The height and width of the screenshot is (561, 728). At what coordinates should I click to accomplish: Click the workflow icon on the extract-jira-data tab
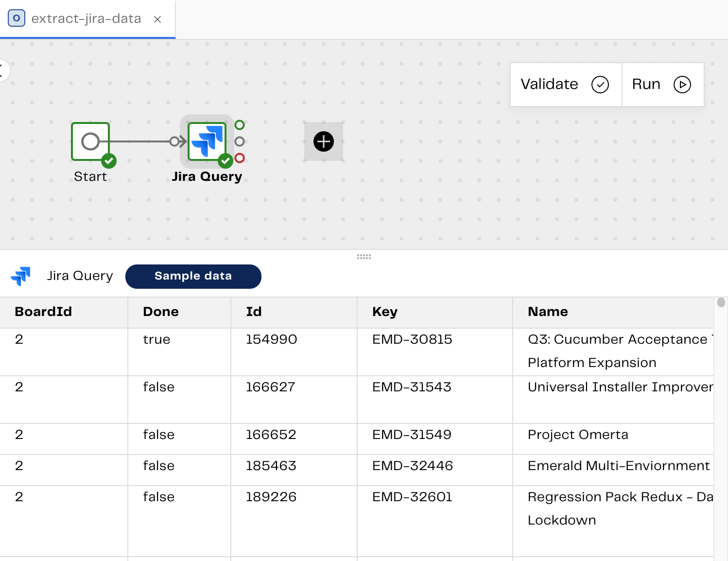coord(16,18)
